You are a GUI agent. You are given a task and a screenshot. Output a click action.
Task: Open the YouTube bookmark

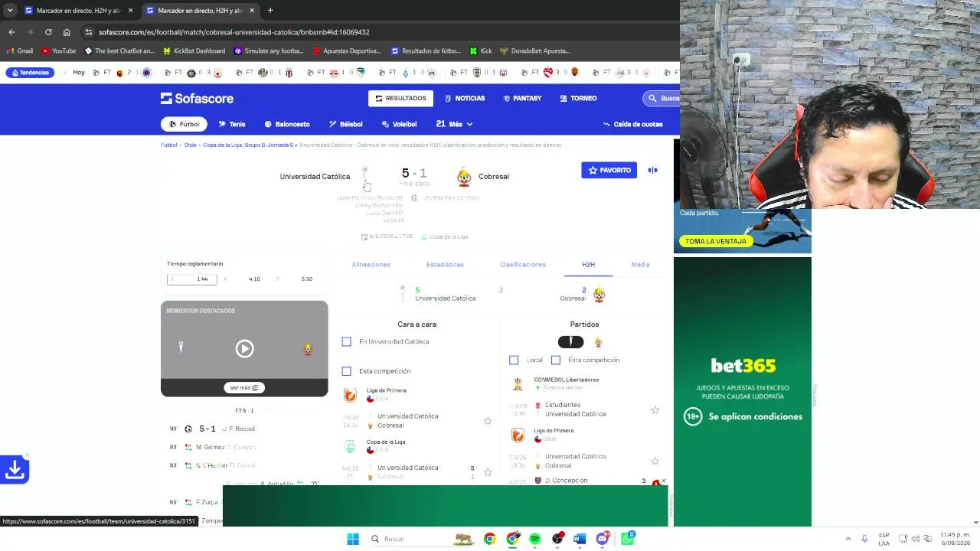(59, 51)
